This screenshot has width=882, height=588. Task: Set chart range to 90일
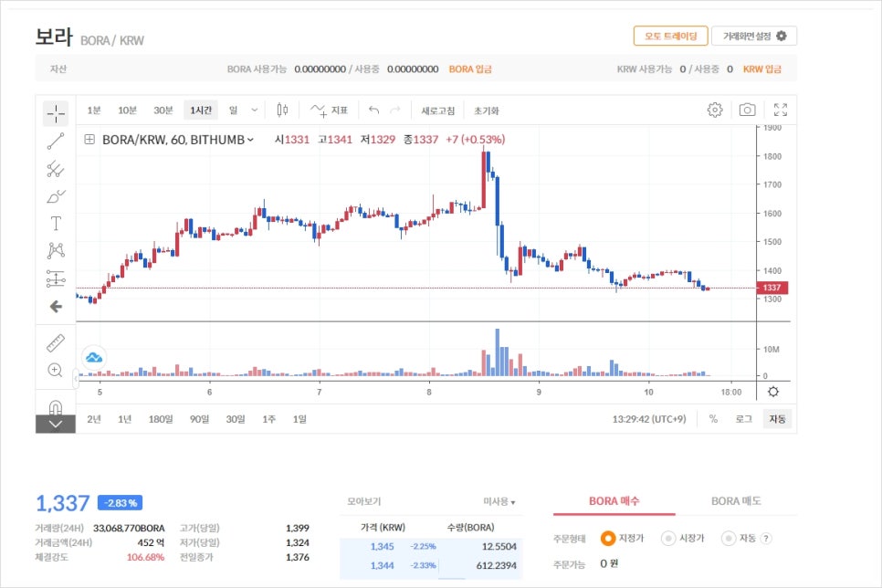tap(199, 419)
